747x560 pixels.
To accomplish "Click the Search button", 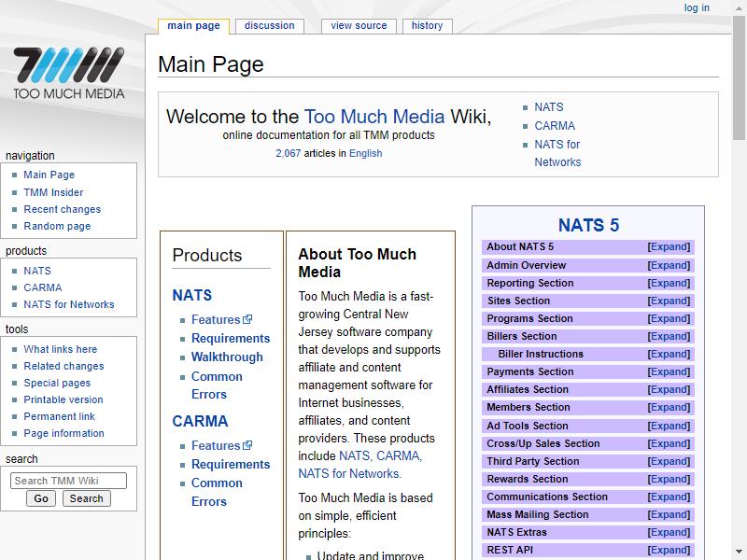I will click(86, 498).
